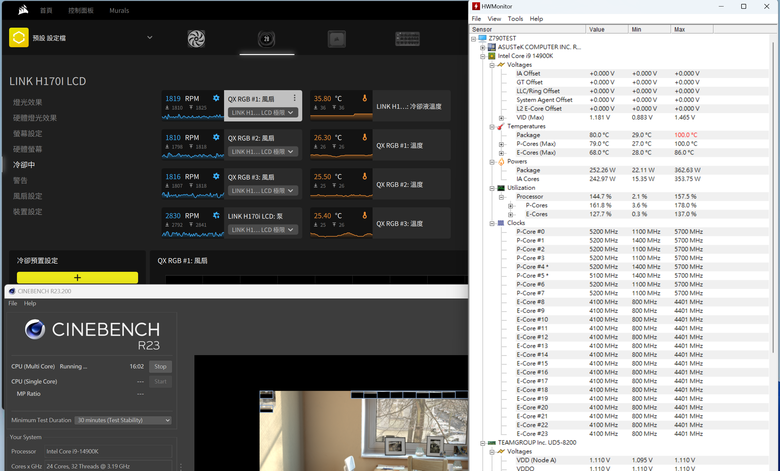Add a cooling preset with yellow plus button
Image resolution: width=780 pixels, height=471 pixels.
coord(77,278)
